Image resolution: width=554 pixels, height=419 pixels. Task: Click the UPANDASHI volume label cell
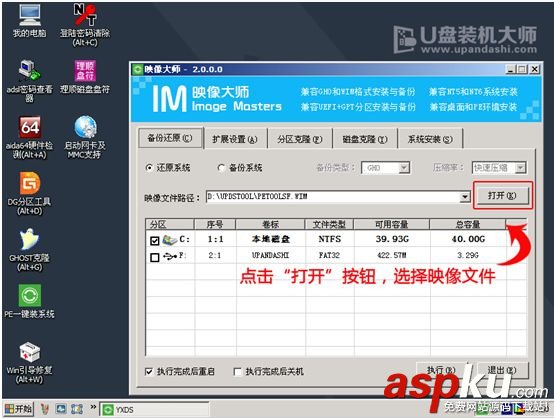pyautogui.click(x=270, y=255)
